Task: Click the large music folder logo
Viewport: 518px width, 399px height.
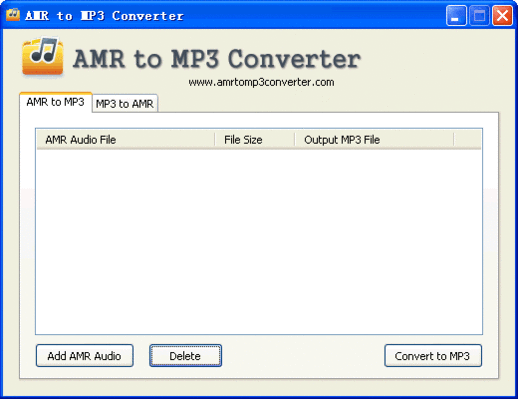Action: tap(43, 56)
